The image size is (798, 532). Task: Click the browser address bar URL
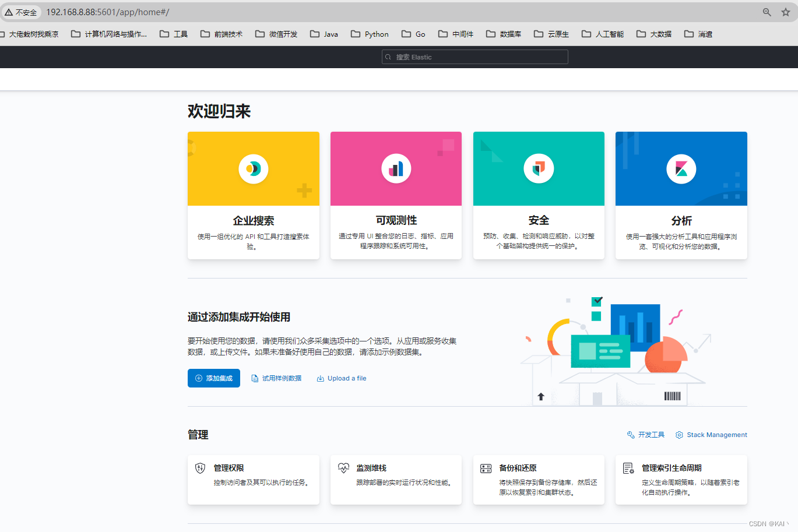(x=108, y=12)
